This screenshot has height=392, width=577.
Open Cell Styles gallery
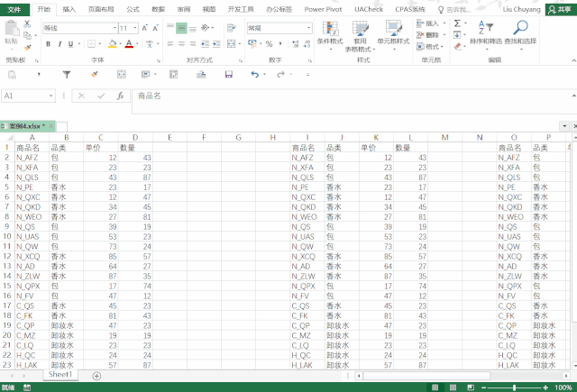[393, 35]
